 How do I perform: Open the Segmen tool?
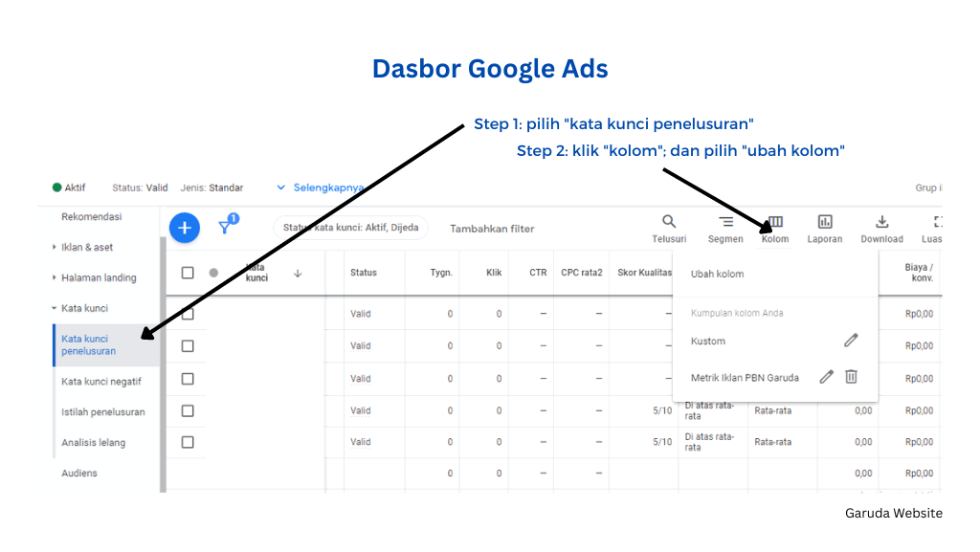pos(725,229)
